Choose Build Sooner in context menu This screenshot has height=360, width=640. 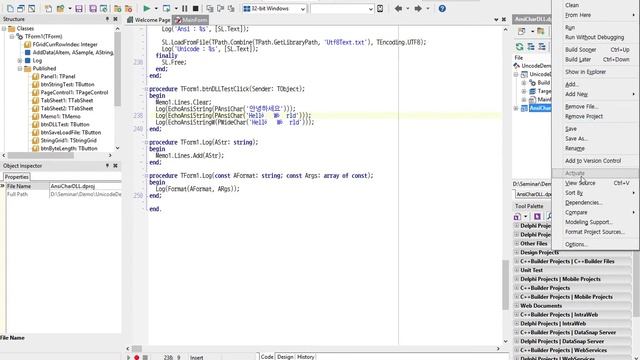click(x=594, y=49)
